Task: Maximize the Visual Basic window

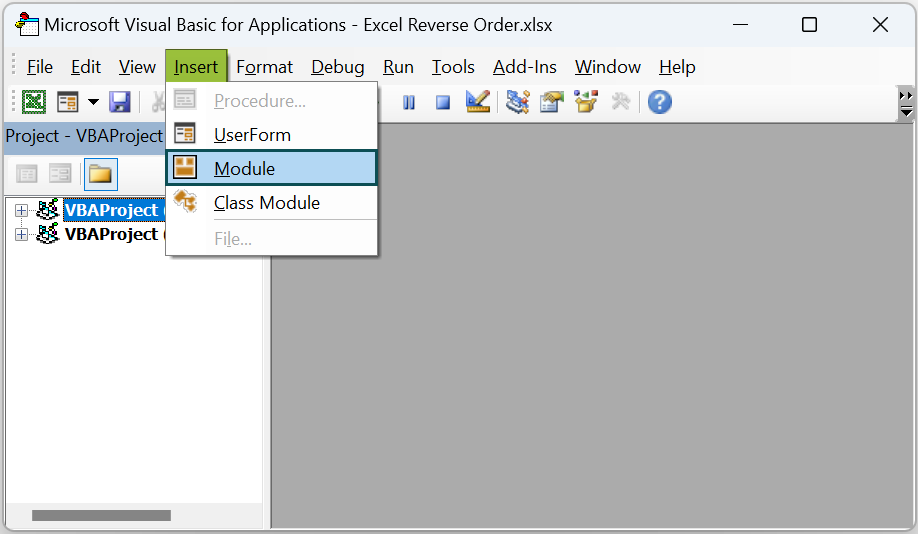Action: [x=809, y=25]
